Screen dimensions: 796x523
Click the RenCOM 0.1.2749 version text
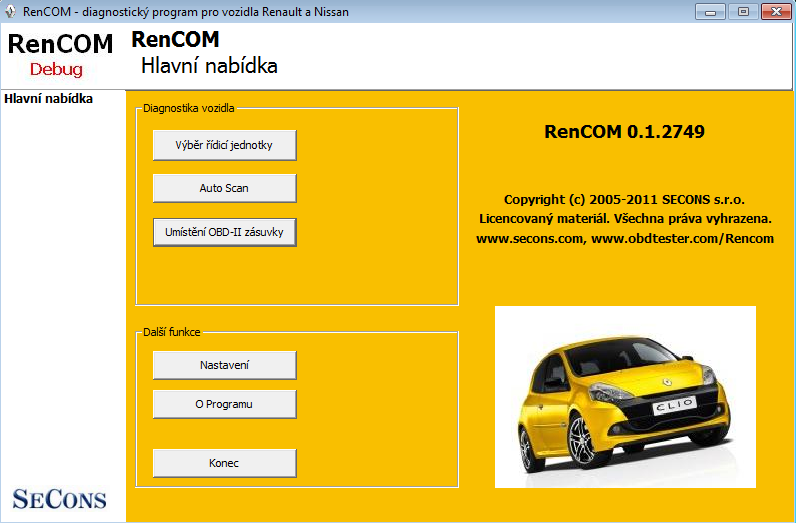[624, 132]
